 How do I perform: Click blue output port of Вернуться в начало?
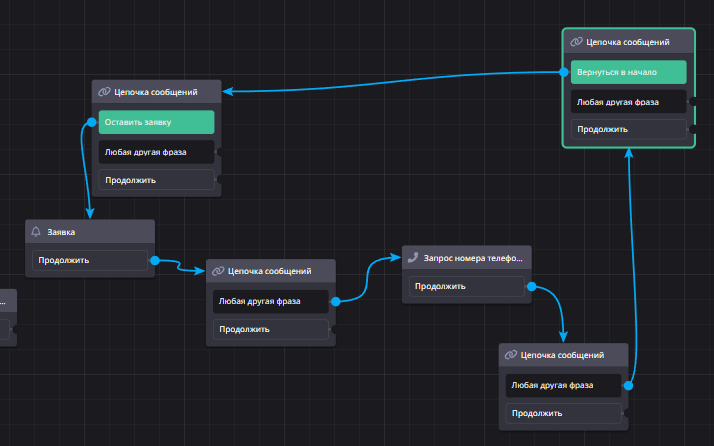(x=564, y=72)
